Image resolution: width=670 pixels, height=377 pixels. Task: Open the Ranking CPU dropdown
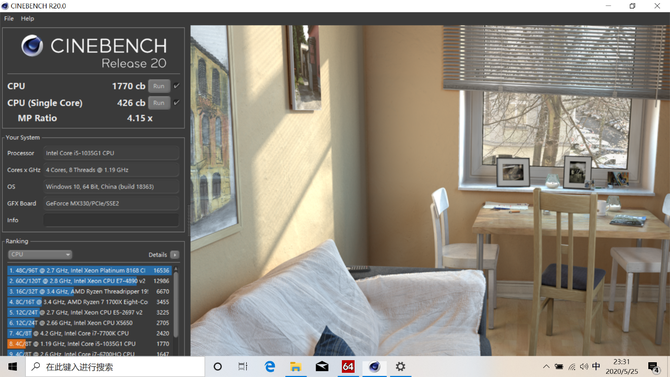coord(40,254)
